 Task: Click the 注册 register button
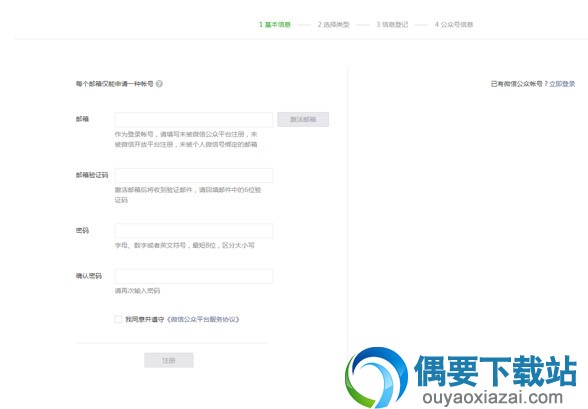[169, 360]
